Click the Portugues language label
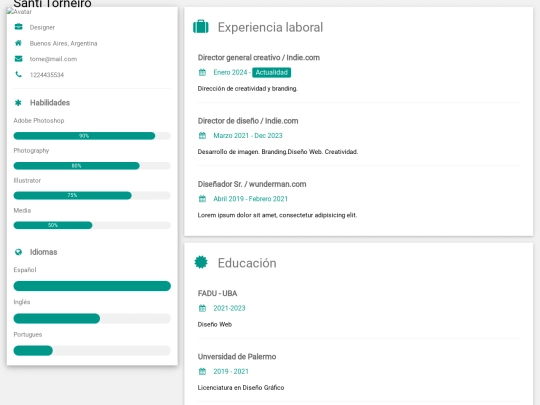Image resolution: width=540 pixels, height=405 pixels. pyautogui.click(x=28, y=334)
